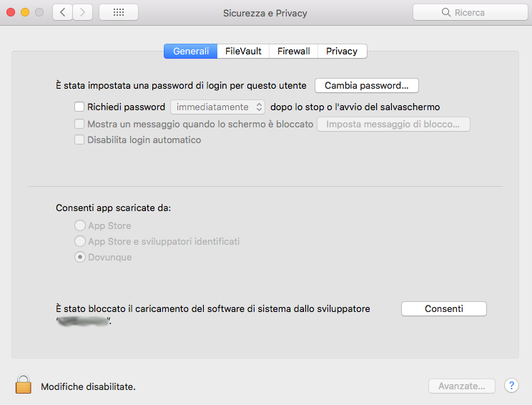Open help with the question mark button

[511, 386]
